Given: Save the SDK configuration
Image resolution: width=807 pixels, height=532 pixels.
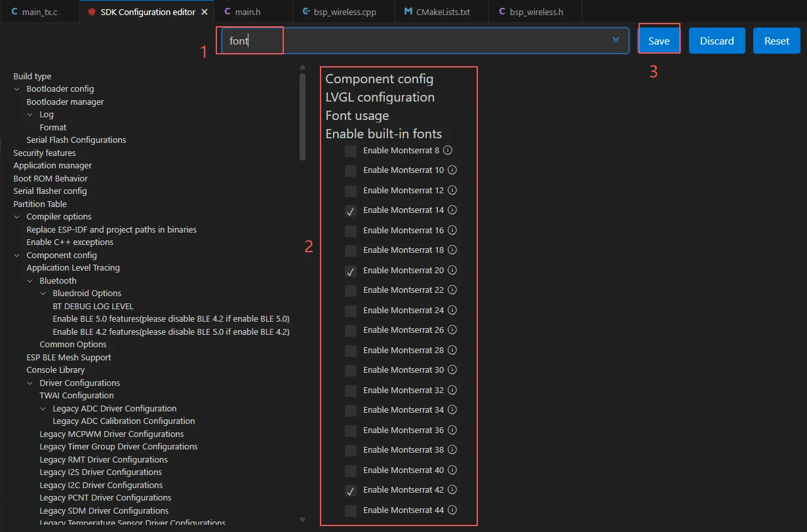Looking at the screenshot, I should point(659,41).
